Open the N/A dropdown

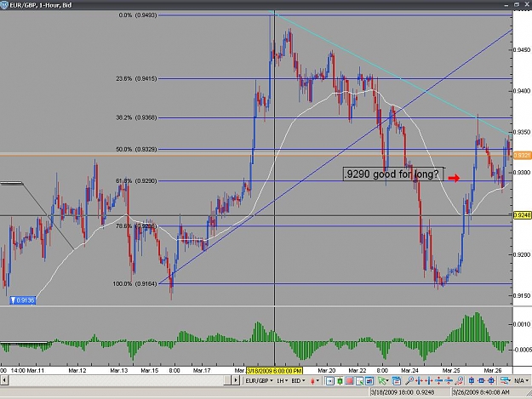click(x=521, y=380)
